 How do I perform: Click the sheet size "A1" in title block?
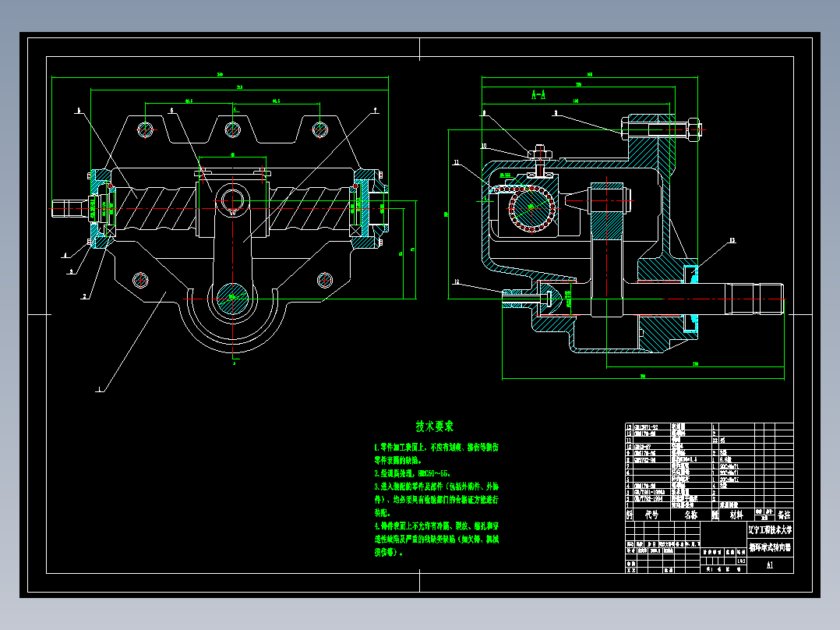point(770,565)
